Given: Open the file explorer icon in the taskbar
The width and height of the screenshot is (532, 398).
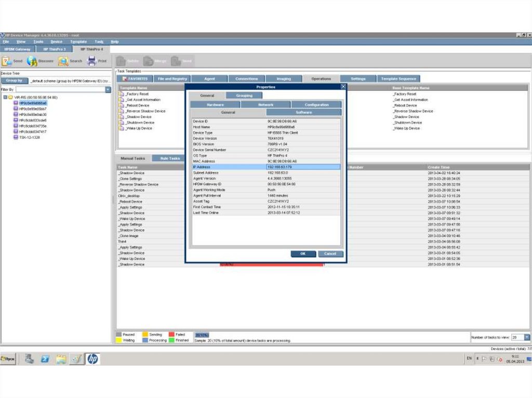Looking at the screenshot, I should click(x=61, y=359).
